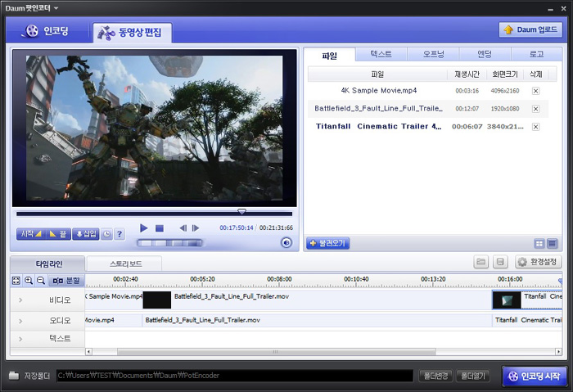The width and height of the screenshot is (573, 392).
Task: Switch to 스토리보드 view tab
Action: coord(125,264)
